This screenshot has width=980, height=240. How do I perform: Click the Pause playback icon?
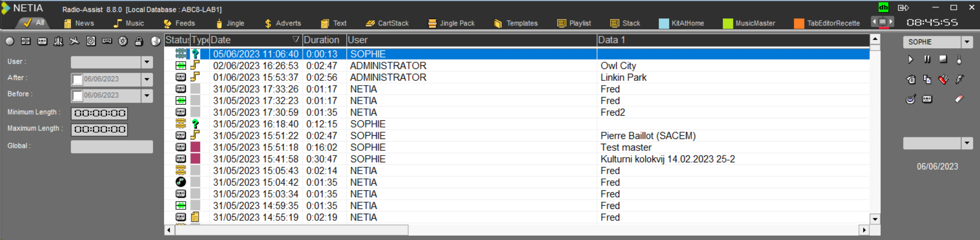927,60
